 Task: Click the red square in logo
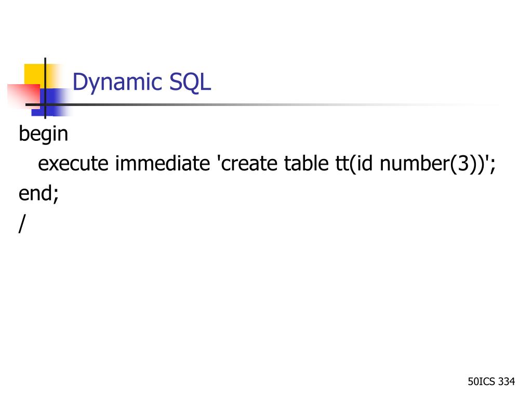click(x=24, y=96)
